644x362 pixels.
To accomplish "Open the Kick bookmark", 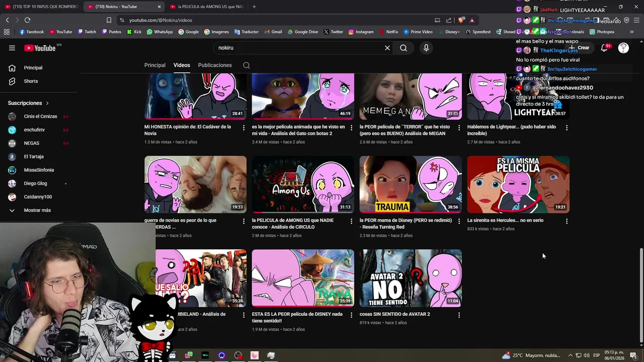I will click(134, 32).
